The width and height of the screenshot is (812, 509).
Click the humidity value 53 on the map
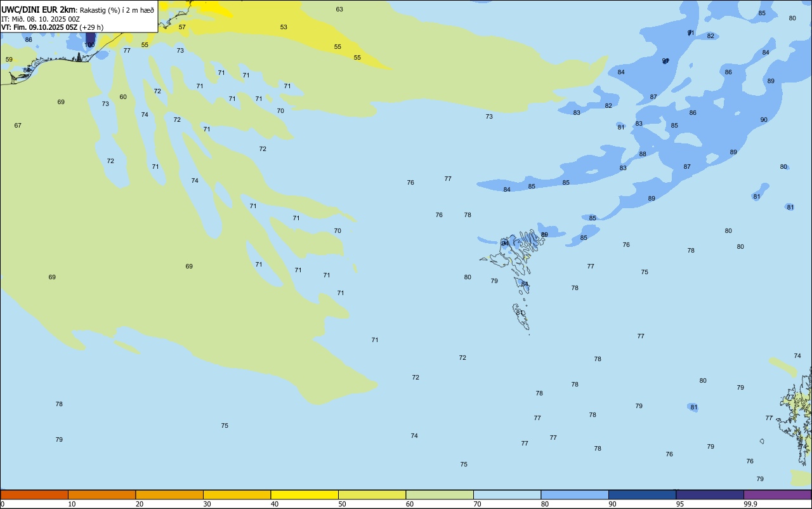tap(284, 27)
